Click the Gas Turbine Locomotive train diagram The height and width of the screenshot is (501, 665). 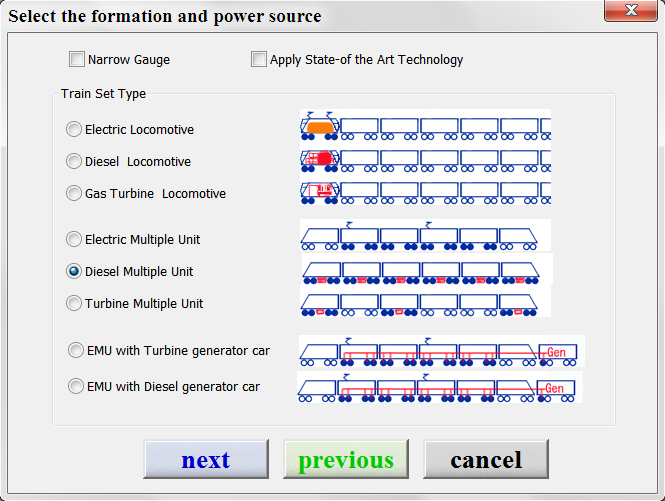[x=425, y=193]
